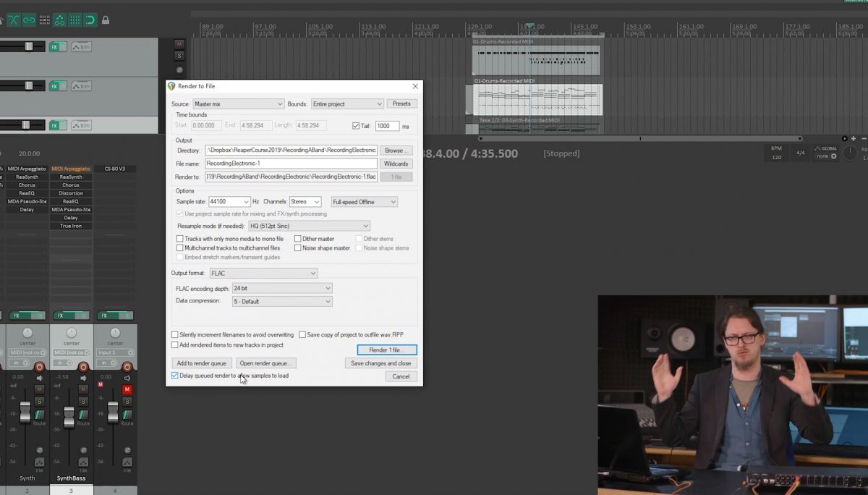The width and height of the screenshot is (868, 495).
Task: Click the Render 1 file button
Action: [388, 350]
